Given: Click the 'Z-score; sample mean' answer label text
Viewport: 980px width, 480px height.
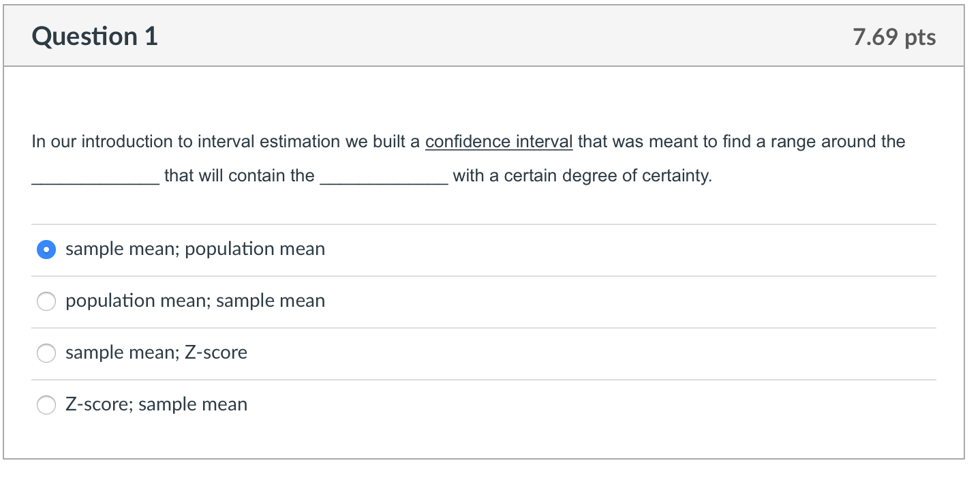Looking at the screenshot, I should click(156, 405).
